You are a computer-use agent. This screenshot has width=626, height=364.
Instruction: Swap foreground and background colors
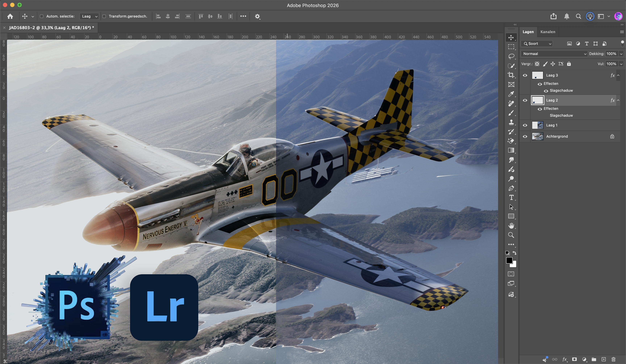(x=514, y=253)
